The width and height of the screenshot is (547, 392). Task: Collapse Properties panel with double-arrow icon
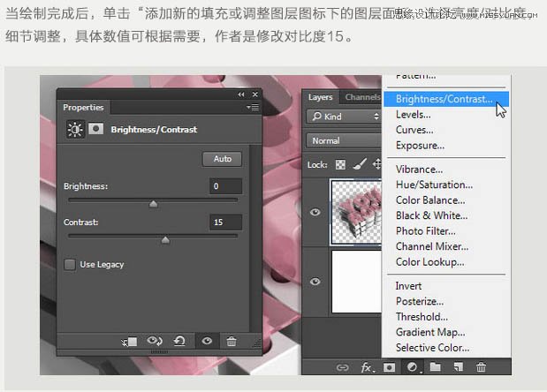pos(241,94)
